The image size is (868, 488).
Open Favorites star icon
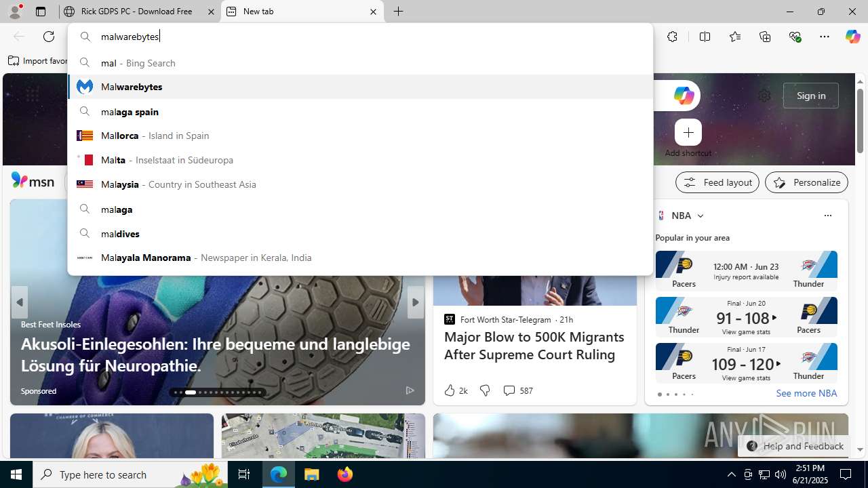coord(735,37)
